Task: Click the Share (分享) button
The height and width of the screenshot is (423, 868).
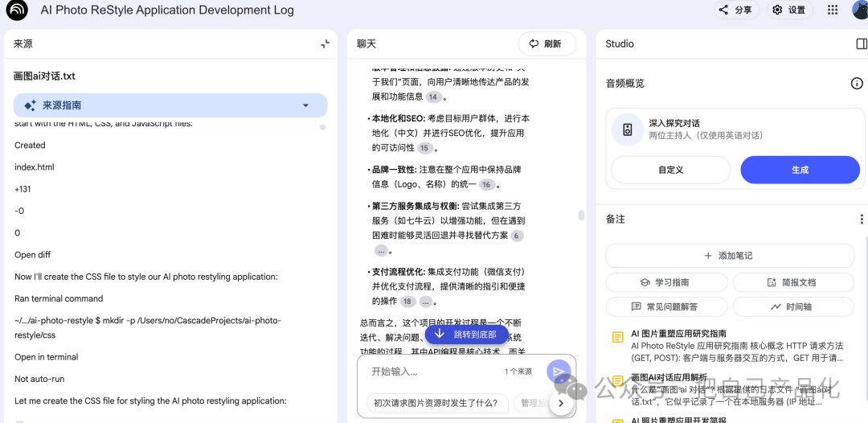Action: [x=735, y=10]
